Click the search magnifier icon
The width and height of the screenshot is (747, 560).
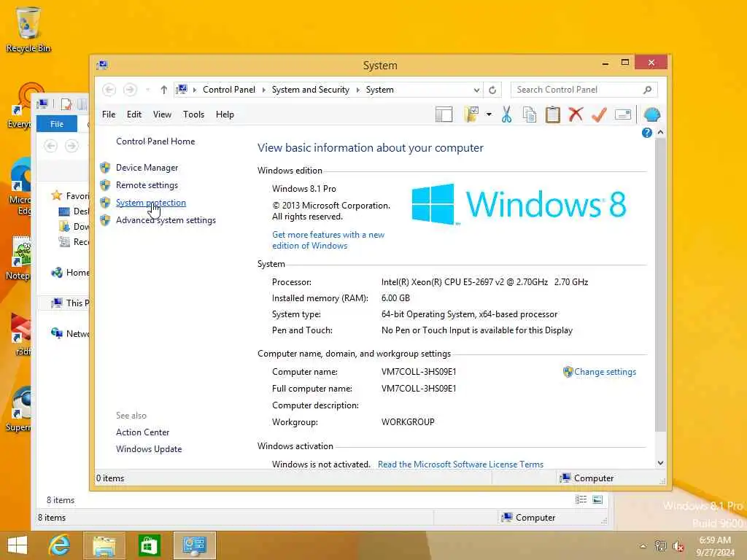648,90
